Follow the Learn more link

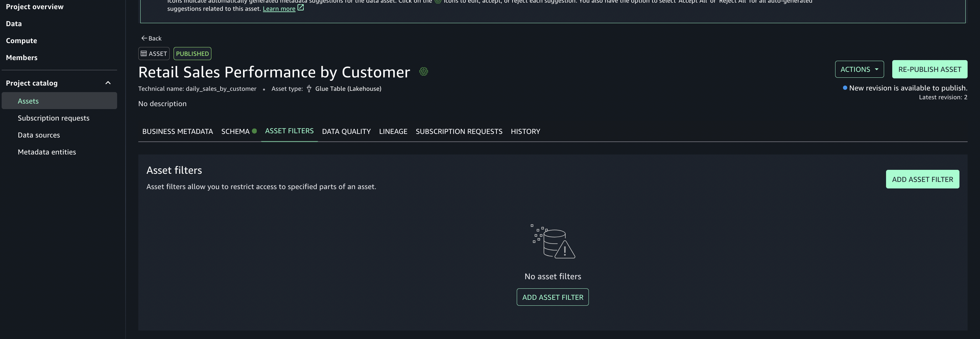click(279, 9)
